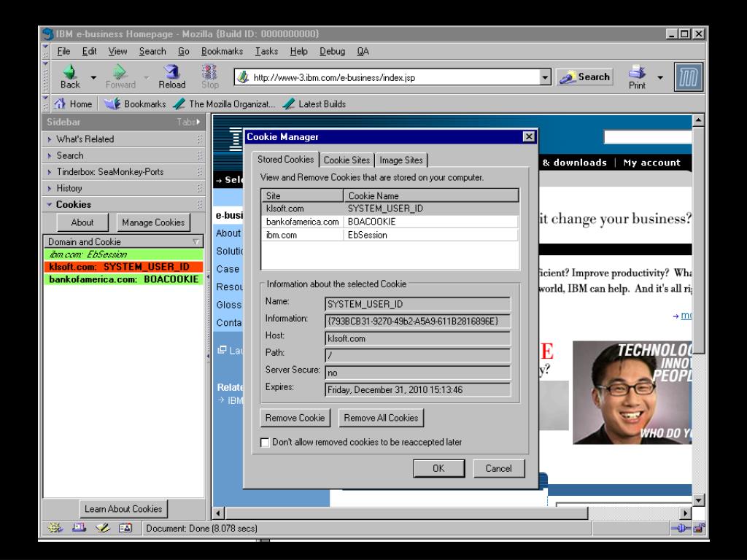This screenshot has width=747, height=560.
Task: Click the Remove Cookie button
Action: (x=295, y=418)
